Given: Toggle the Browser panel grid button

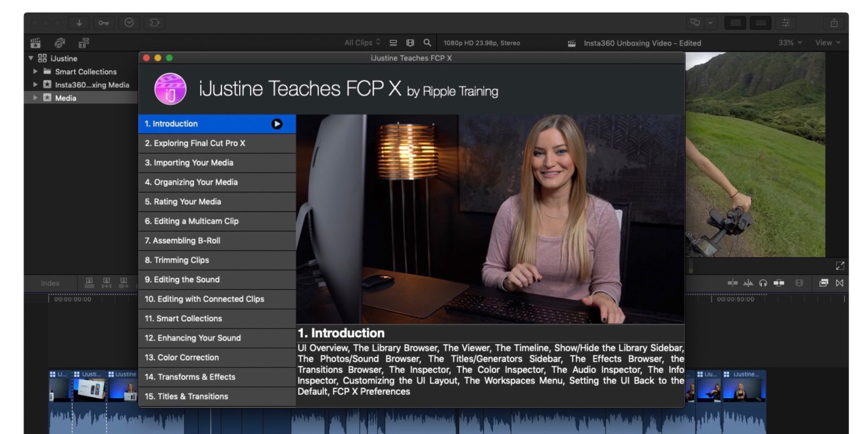Looking at the screenshot, I should (x=736, y=23).
